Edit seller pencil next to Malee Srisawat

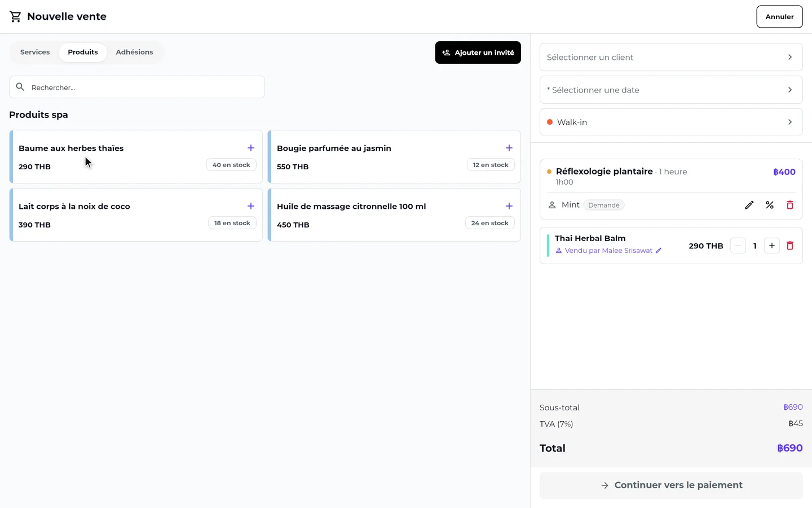pos(659,251)
